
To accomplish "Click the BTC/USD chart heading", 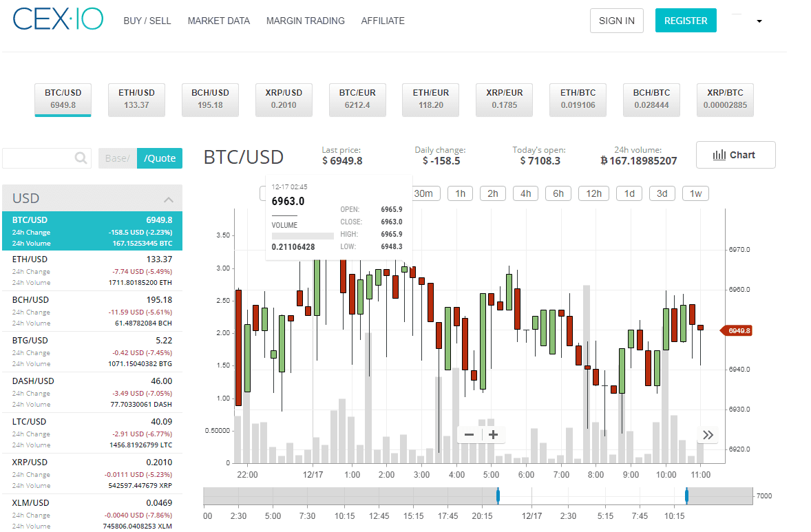I will [x=244, y=157].
